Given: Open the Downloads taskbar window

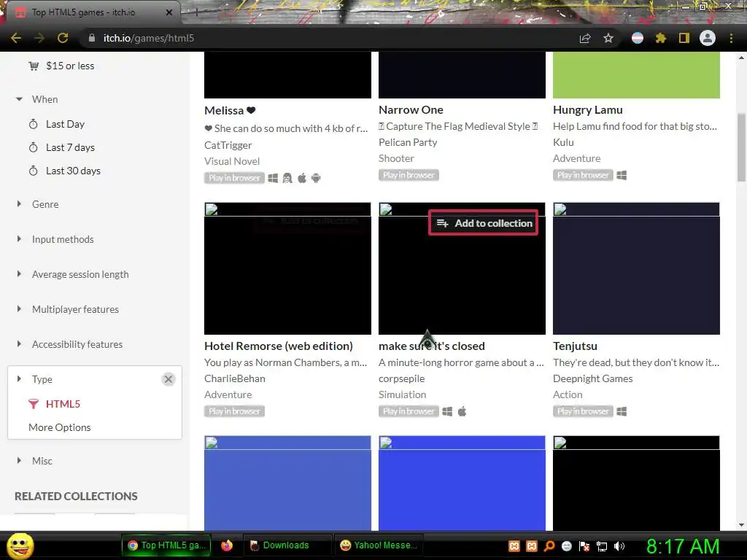Looking at the screenshot, I should pyautogui.click(x=286, y=545).
